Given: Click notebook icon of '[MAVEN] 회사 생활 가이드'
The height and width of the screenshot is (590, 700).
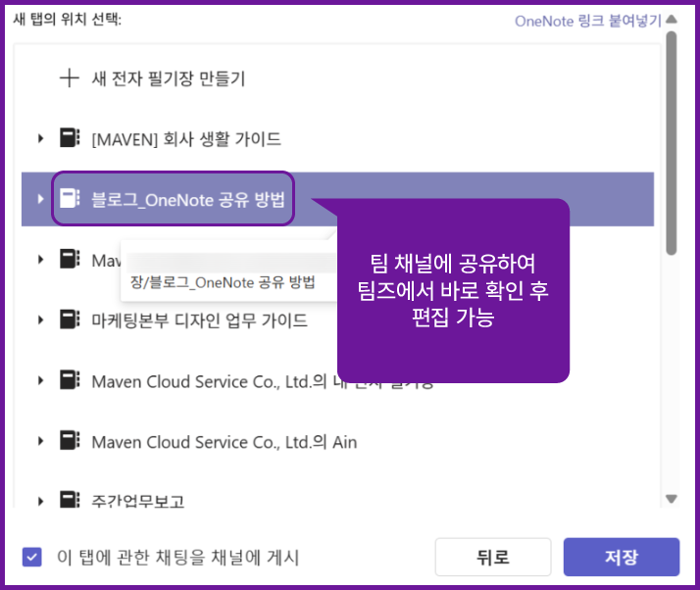Looking at the screenshot, I should 70,138.
